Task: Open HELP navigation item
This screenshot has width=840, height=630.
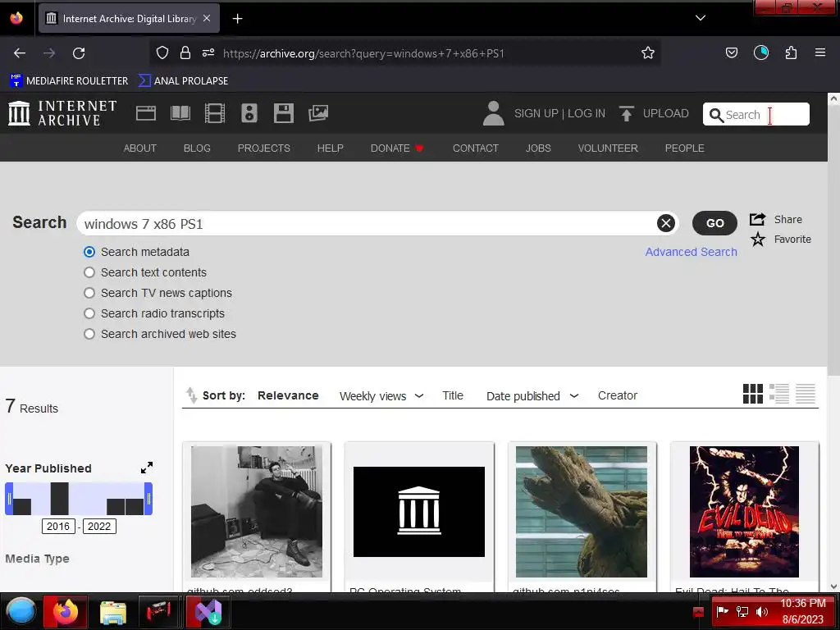Action: pyautogui.click(x=330, y=148)
